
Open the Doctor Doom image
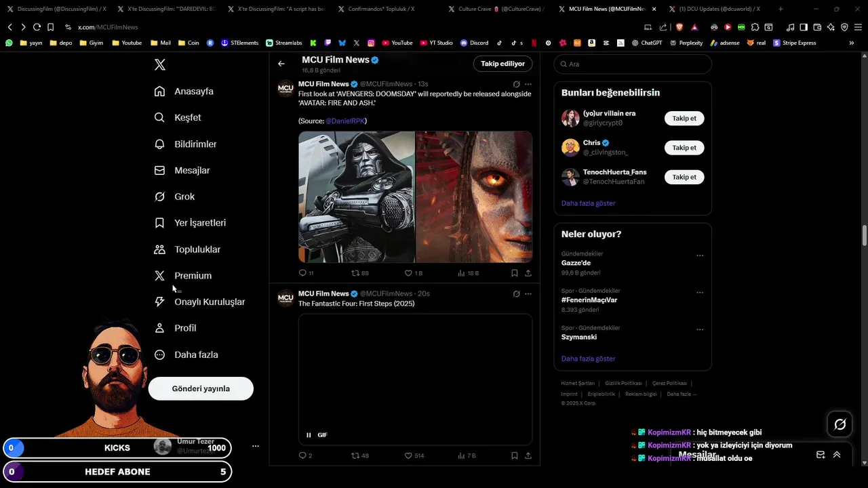357,197
